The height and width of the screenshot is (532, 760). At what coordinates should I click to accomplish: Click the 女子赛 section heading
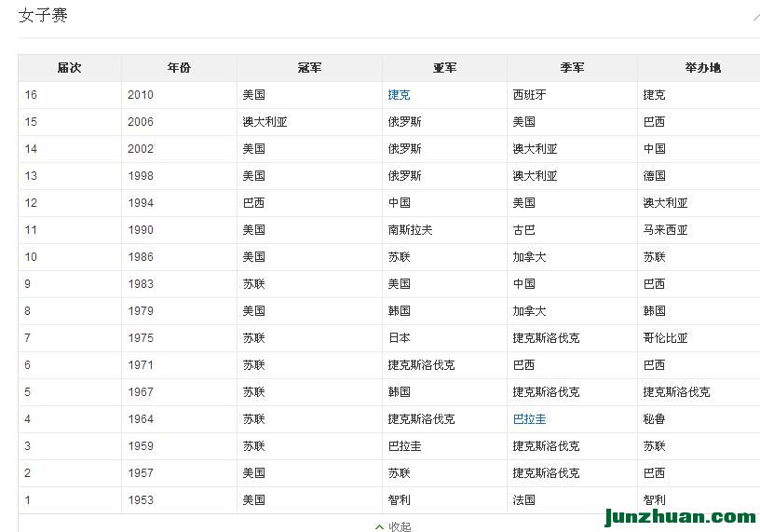(43, 15)
